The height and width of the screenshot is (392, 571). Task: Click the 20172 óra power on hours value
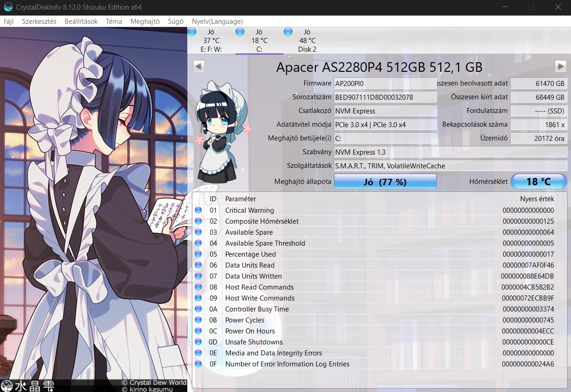tap(538, 138)
